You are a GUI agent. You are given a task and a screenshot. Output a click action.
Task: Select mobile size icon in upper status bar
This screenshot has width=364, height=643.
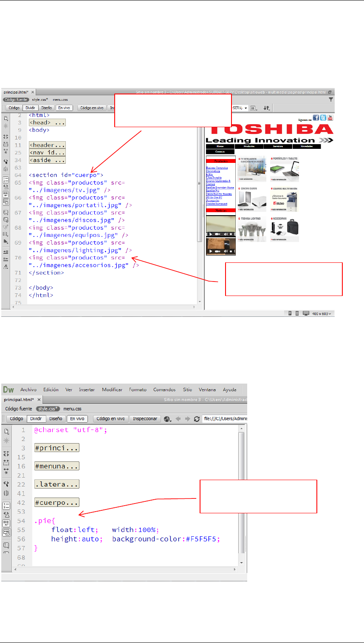tap(290, 313)
